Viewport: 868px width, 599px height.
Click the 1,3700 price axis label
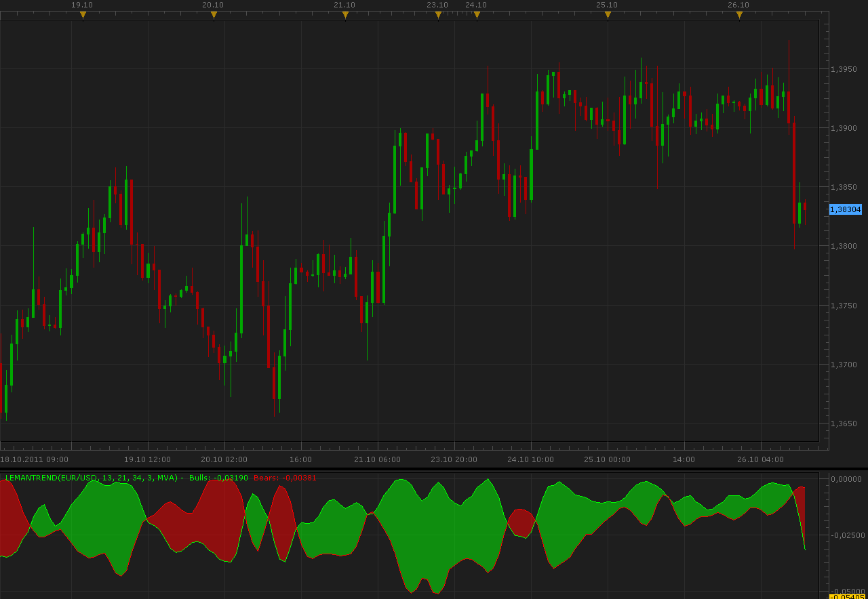(x=845, y=365)
